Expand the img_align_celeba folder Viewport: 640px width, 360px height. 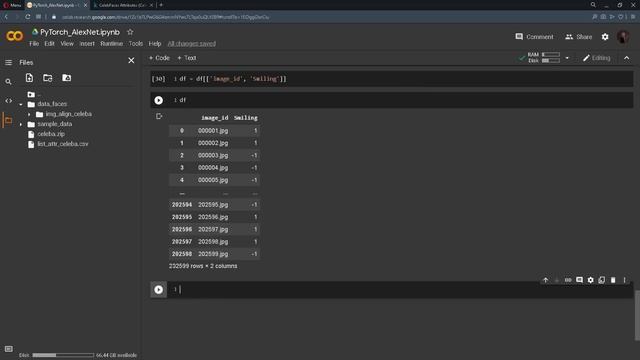click(x=29, y=114)
